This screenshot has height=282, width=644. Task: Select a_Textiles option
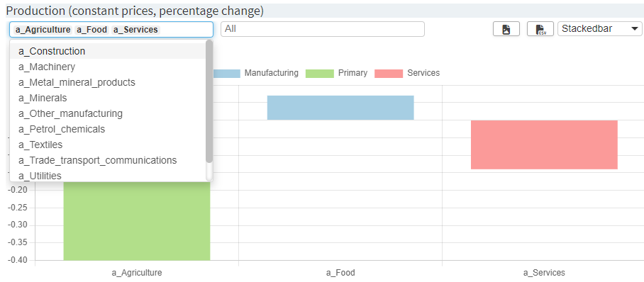point(108,145)
